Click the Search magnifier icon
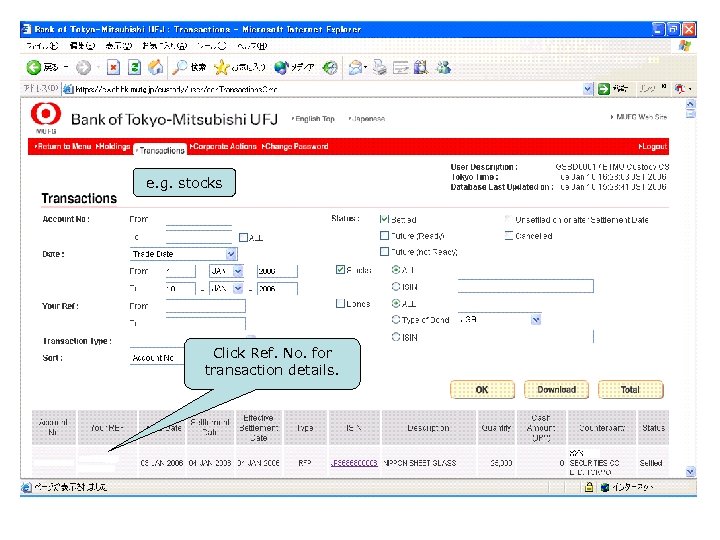720x540 pixels. point(180,68)
